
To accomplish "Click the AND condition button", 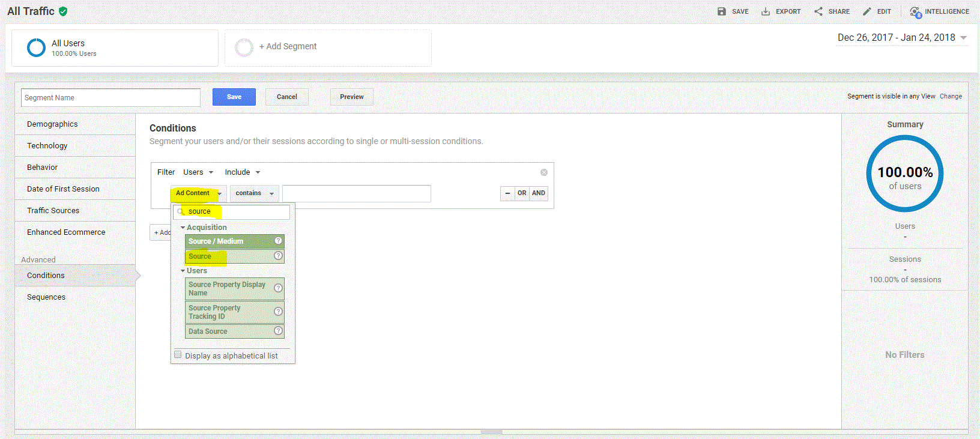I will pos(539,193).
